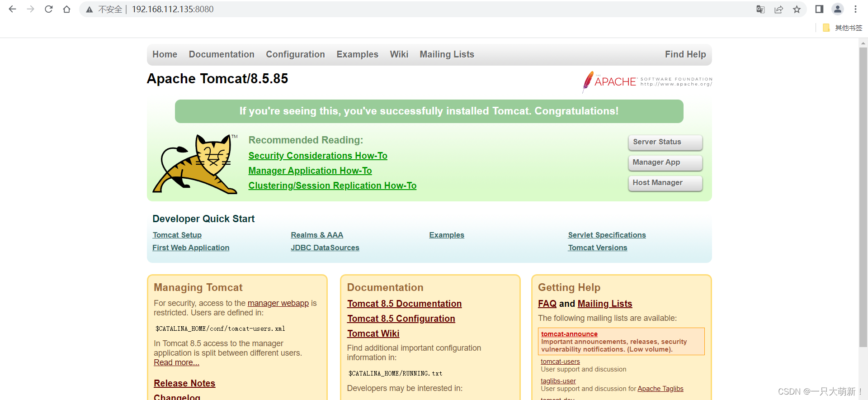Click the Manager App button
The height and width of the screenshot is (400, 868).
(665, 162)
